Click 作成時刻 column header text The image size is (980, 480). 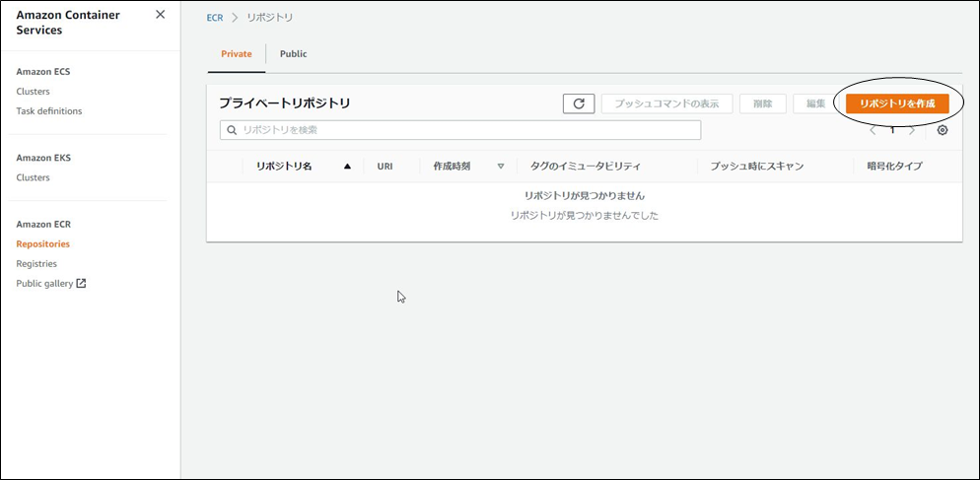pyautogui.click(x=452, y=167)
